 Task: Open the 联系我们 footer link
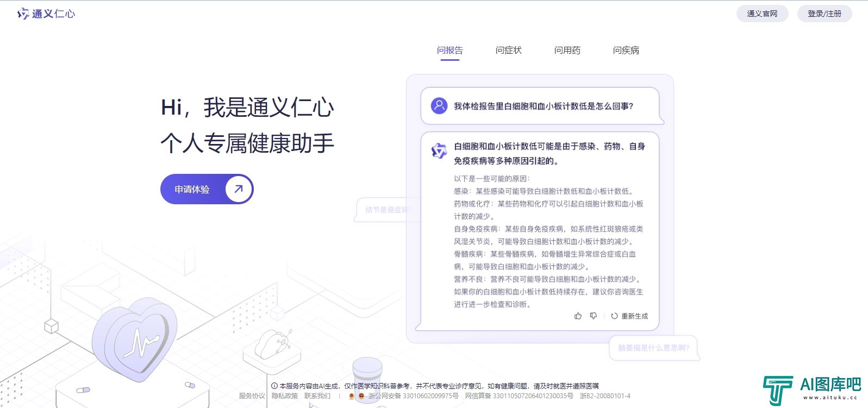(x=317, y=396)
